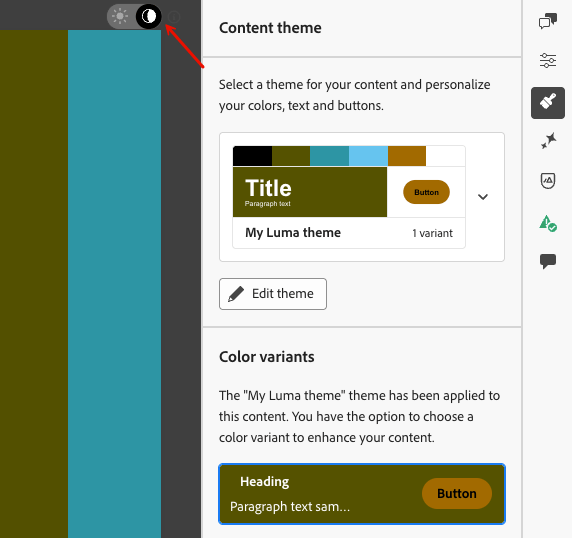Switch preview to light mode

pos(120,16)
